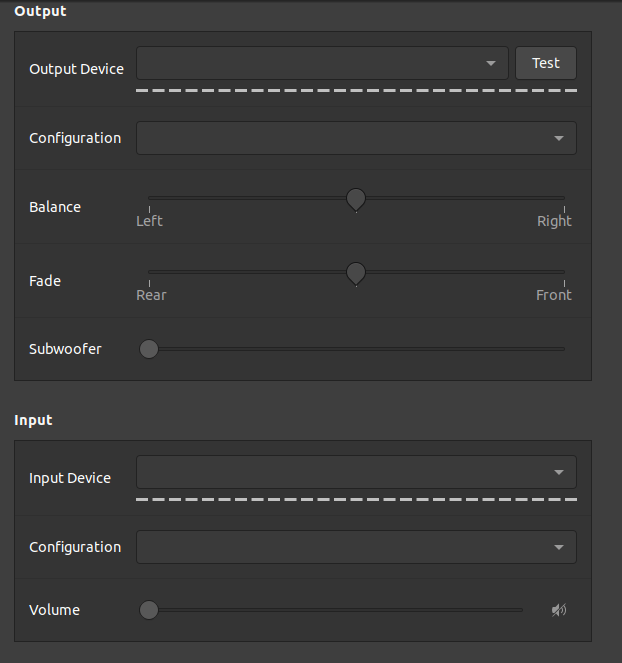Click the Left end of Balance slider
This screenshot has width=622, height=663.
[150, 200]
